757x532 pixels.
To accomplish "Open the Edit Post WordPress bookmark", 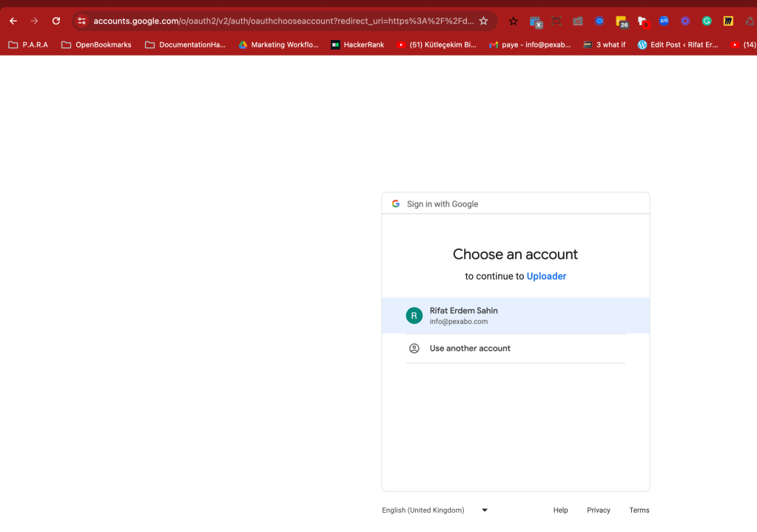I will (677, 44).
